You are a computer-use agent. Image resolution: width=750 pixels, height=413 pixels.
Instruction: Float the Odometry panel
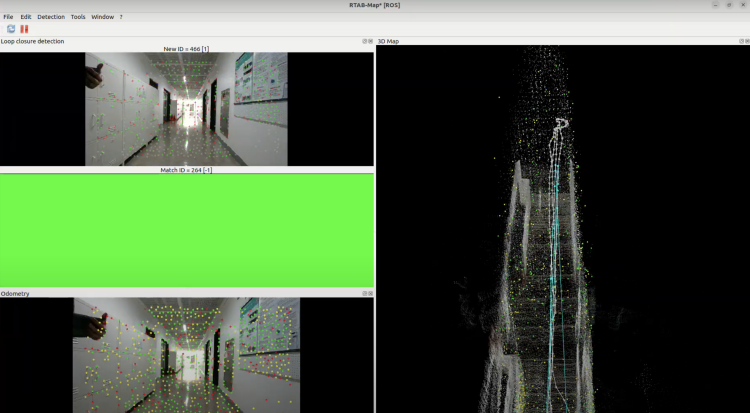coord(364,293)
